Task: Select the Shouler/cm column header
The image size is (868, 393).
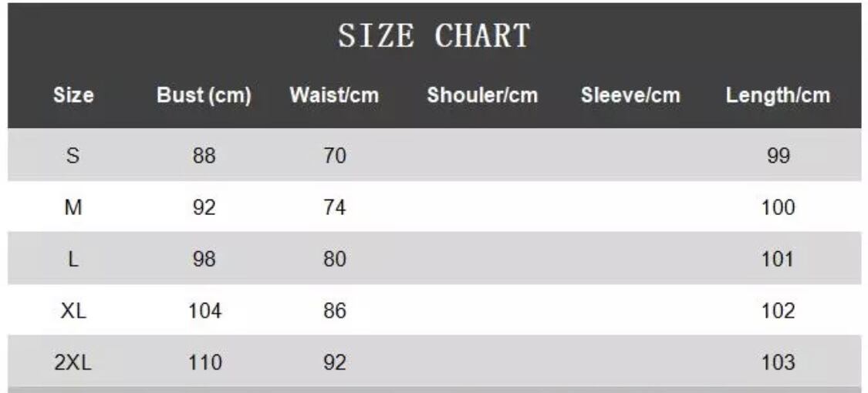Action: [x=482, y=96]
